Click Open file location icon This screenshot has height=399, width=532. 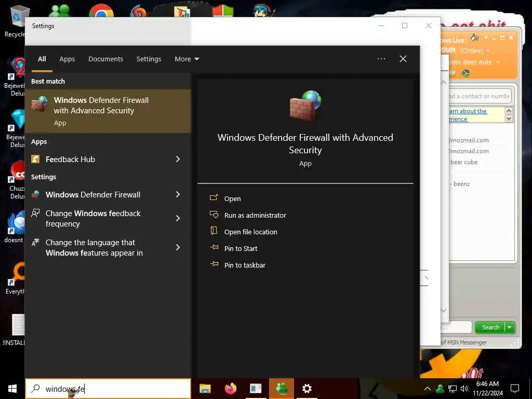(214, 231)
